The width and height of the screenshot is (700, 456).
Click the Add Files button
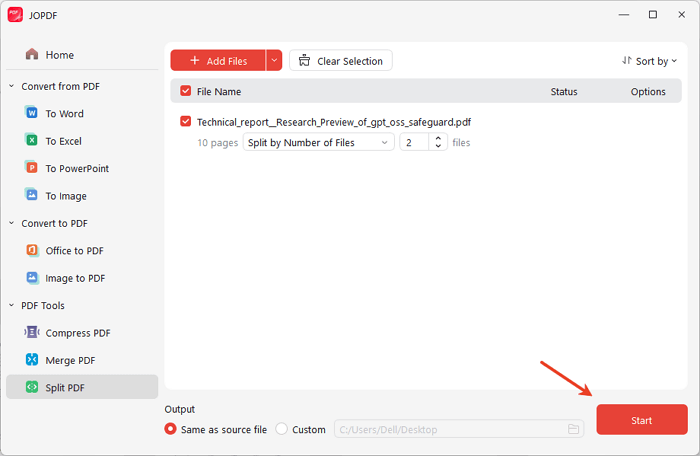[218, 60]
